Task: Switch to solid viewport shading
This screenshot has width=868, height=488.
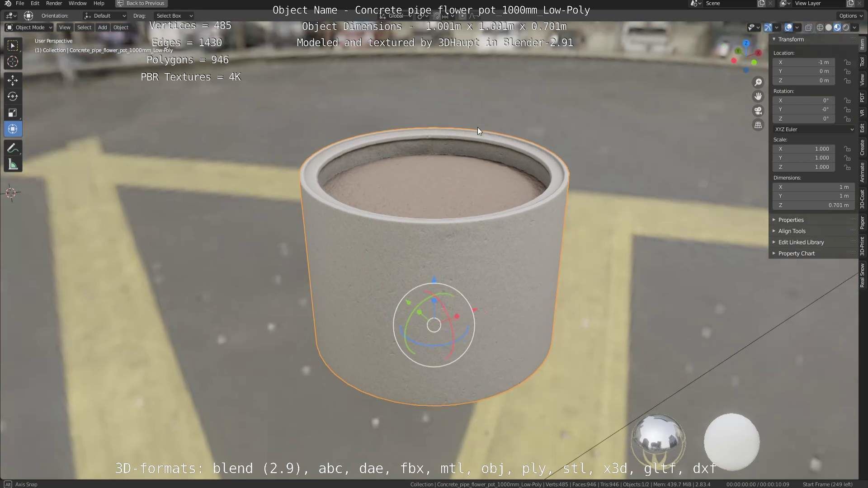Action: 829,28
